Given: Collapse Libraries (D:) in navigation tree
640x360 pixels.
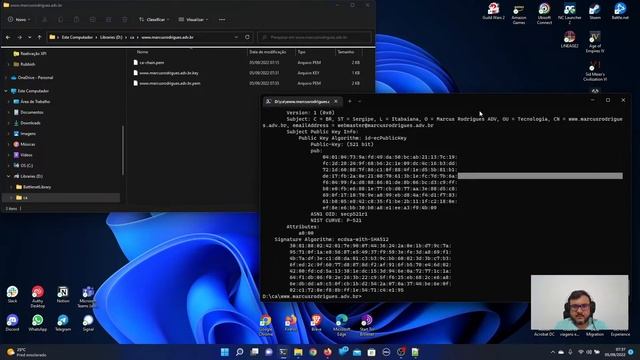Looking at the screenshot, I should [9, 176].
